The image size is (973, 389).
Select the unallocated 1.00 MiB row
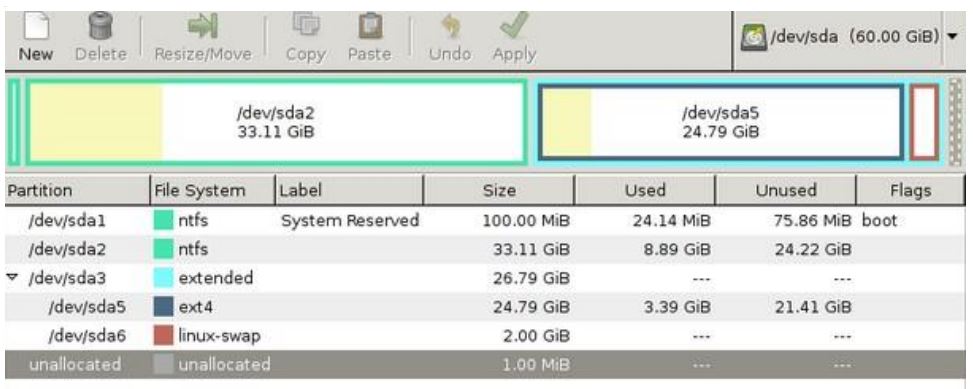484,364
